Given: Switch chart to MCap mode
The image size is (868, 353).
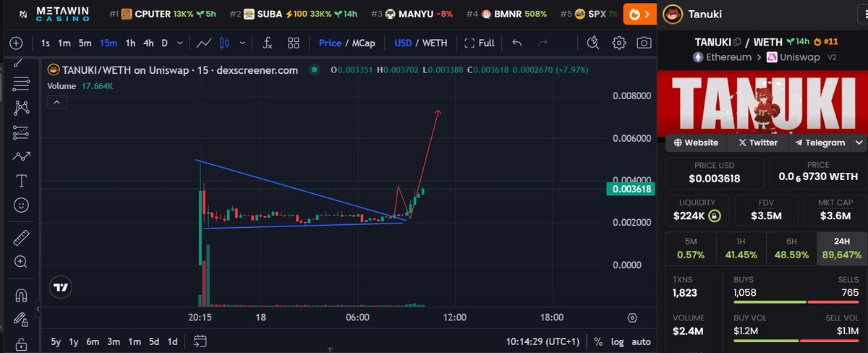Looking at the screenshot, I should coord(362,43).
